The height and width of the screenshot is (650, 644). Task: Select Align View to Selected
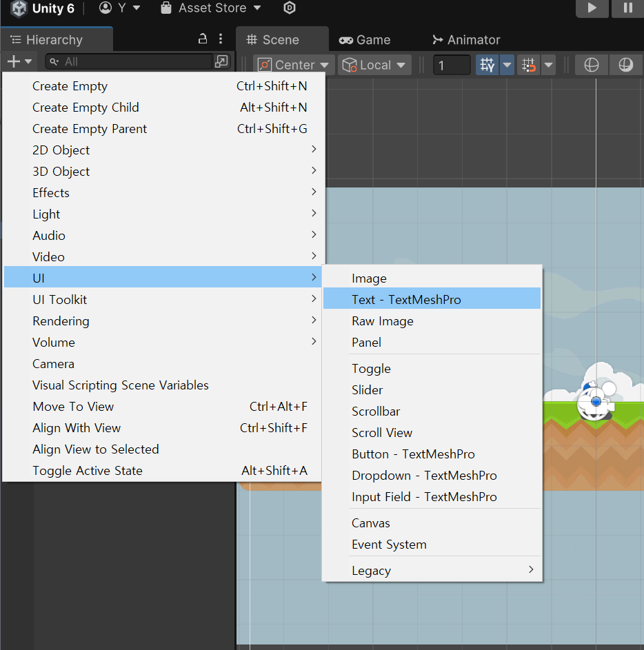point(163,449)
